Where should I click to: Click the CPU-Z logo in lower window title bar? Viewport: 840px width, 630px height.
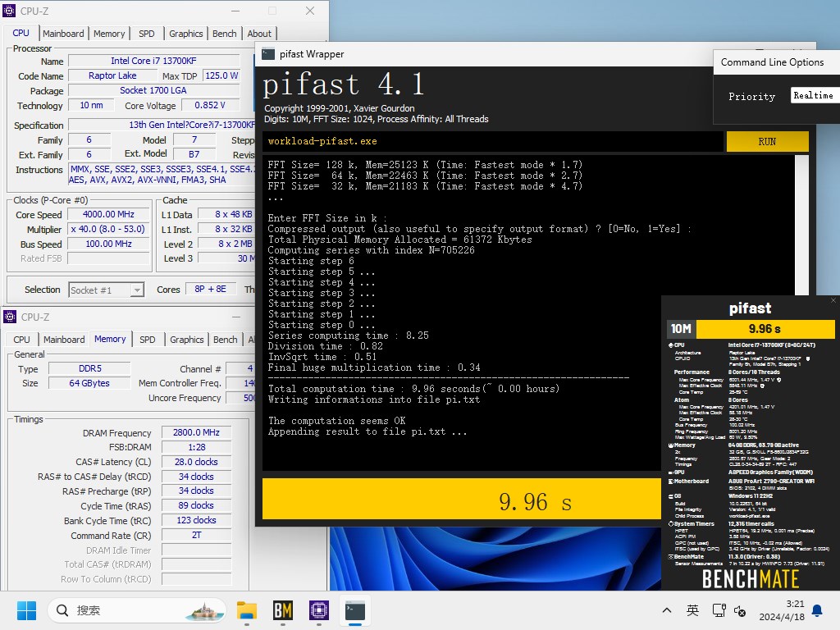[10, 317]
